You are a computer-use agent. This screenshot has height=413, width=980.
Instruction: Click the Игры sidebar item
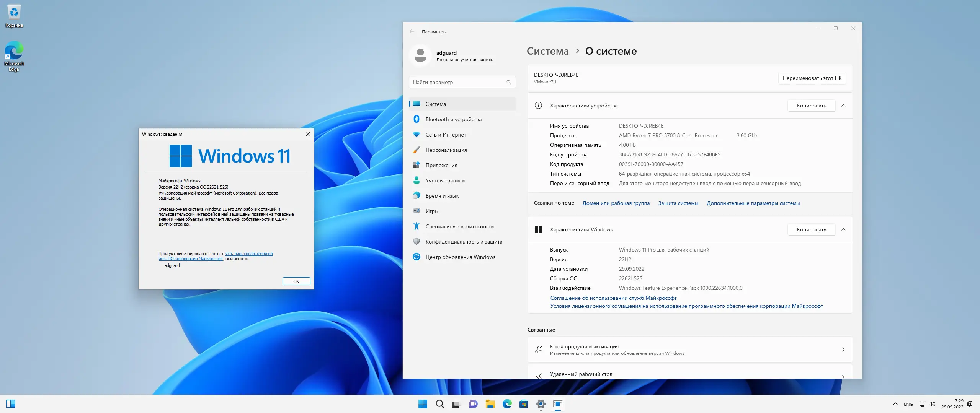click(432, 211)
